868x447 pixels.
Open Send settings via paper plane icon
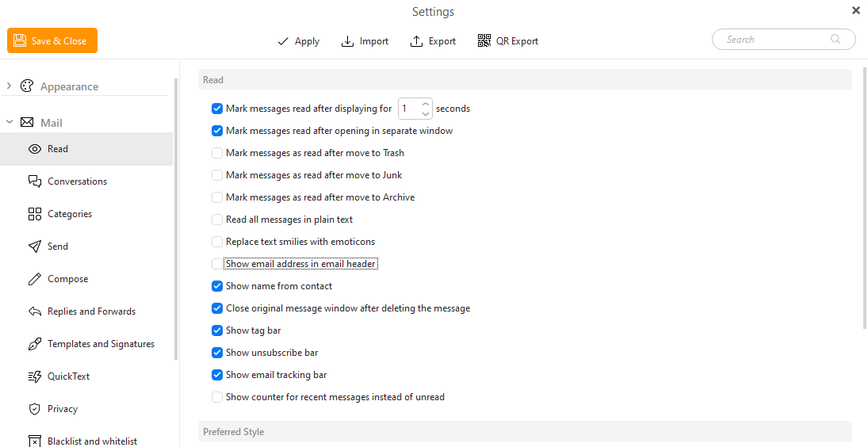coord(35,246)
